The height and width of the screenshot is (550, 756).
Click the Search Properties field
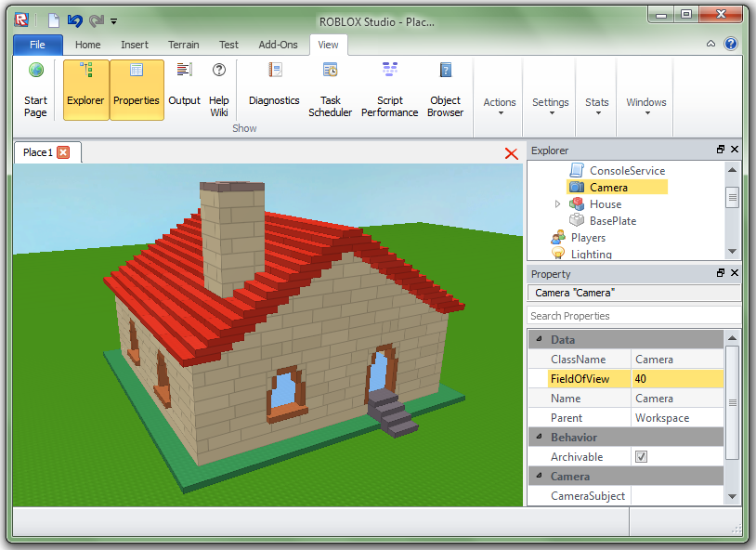[x=633, y=316]
